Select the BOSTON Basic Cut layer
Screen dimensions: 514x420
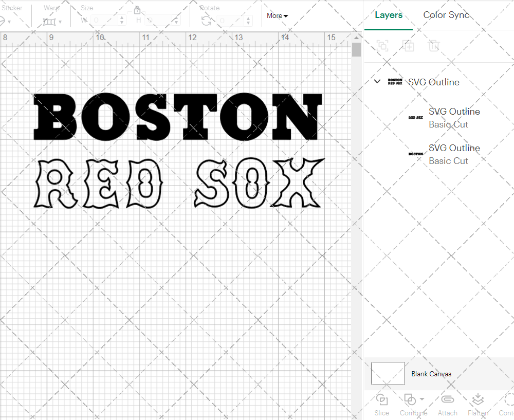pyautogui.click(x=454, y=154)
